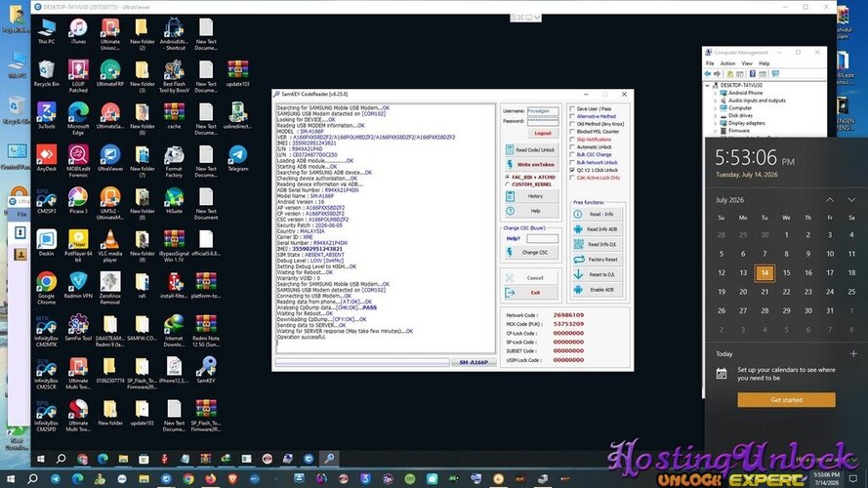The image size is (868, 488).
Task: Click the Read Code/Unlock button
Action: [530, 150]
